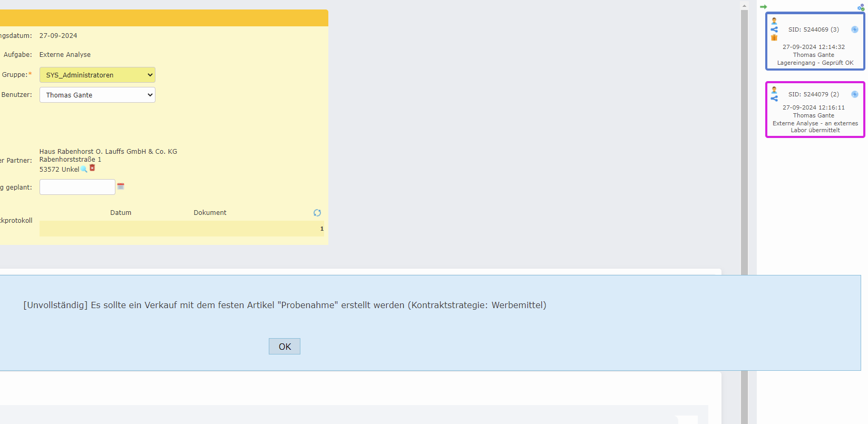Viewport: 868px width, 424px height.
Task: Open the Benutzer dropdown showing Thomas Gante
Action: pyautogui.click(x=97, y=95)
